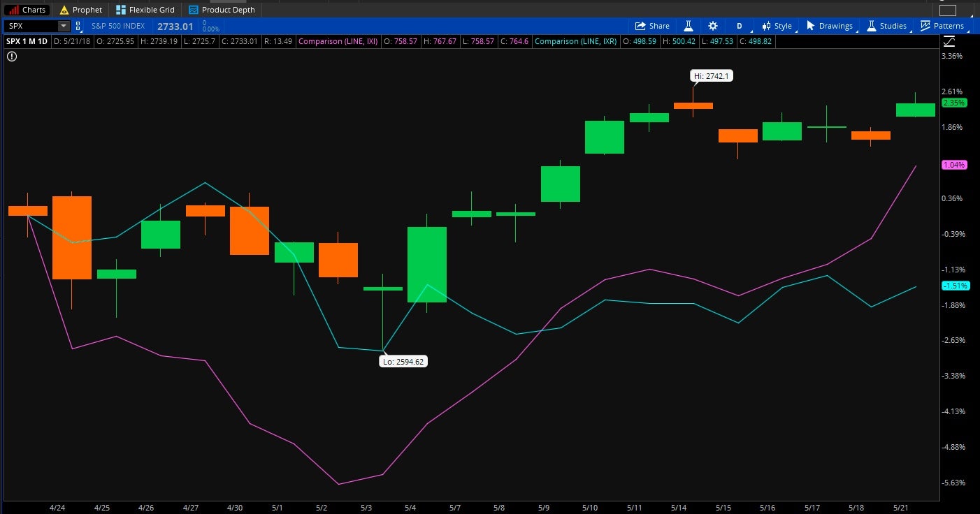Open the Product Depth tab

pos(222,10)
